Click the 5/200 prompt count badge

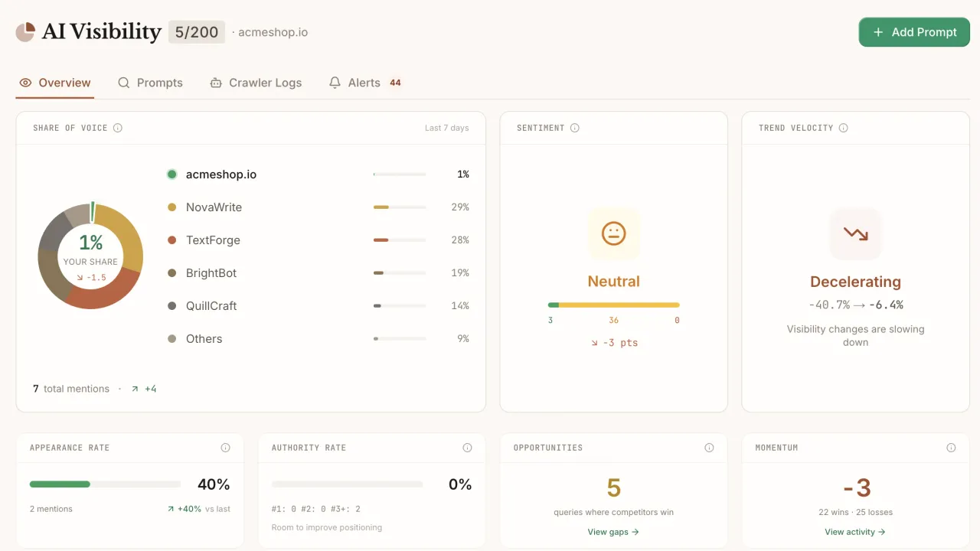[x=197, y=32]
